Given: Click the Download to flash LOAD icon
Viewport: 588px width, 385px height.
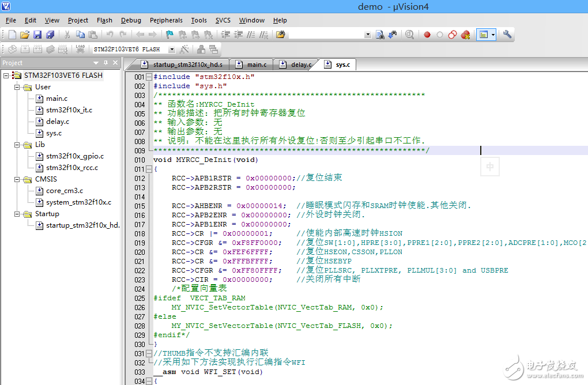Looking at the screenshot, I should tap(80, 50).
